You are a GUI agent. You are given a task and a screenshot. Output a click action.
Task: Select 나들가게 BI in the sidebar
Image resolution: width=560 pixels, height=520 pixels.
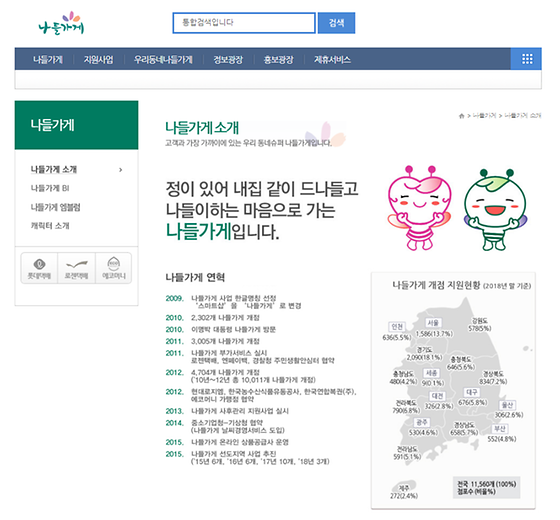click(x=50, y=188)
